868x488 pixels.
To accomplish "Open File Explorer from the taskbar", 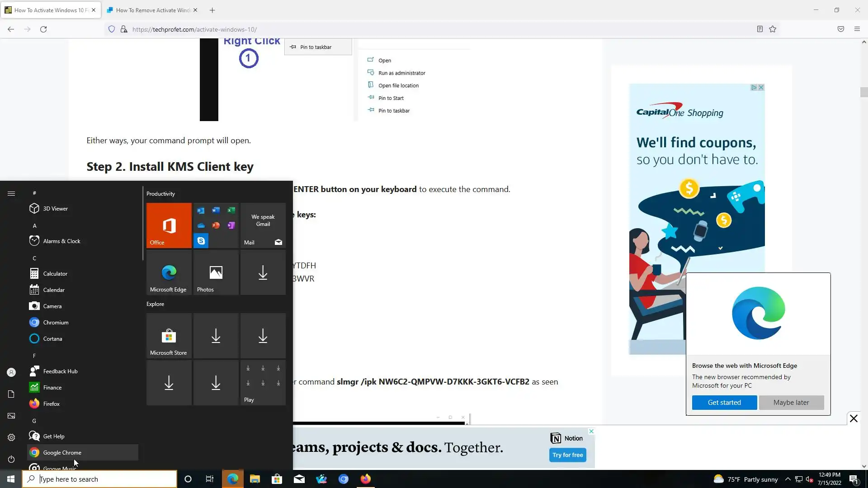I will (255, 479).
